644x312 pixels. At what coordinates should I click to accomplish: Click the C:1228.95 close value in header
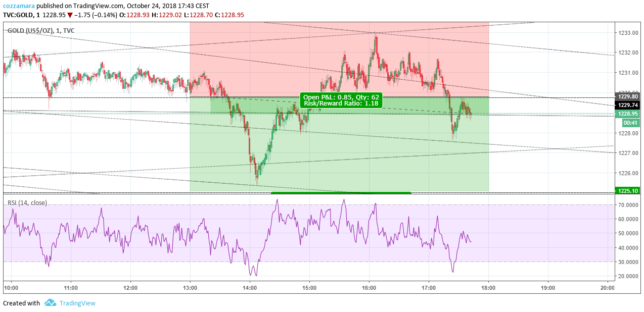tap(229, 15)
